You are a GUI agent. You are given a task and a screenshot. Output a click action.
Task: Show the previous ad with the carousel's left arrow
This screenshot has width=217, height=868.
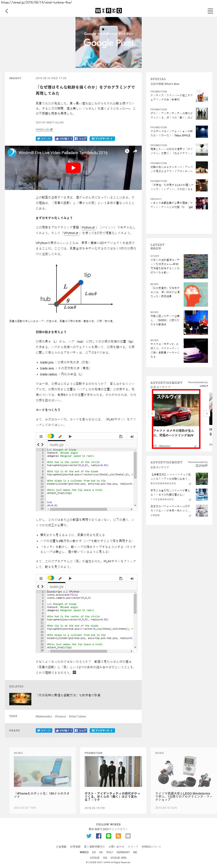coord(152,413)
